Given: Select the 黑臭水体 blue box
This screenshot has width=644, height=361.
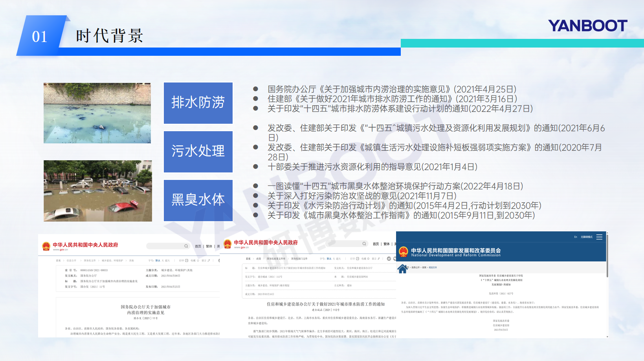Looking at the screenshot, I should (198, 200).
